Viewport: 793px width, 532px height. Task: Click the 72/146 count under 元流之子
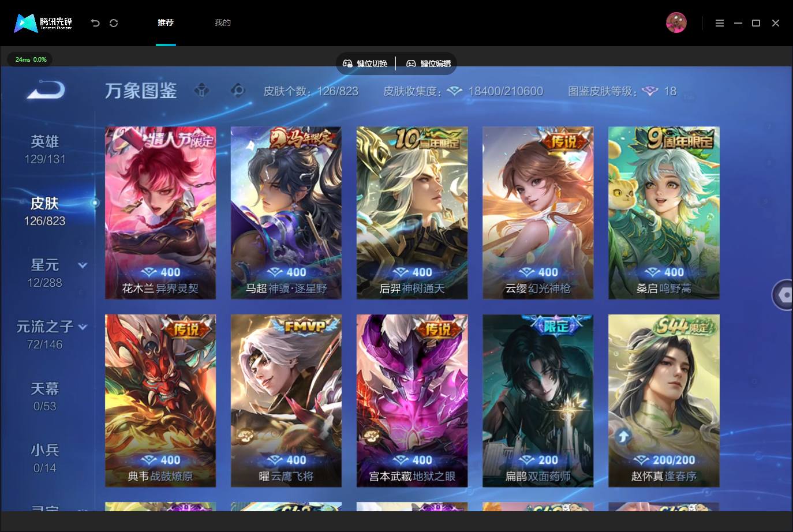[x=45, y=344]
